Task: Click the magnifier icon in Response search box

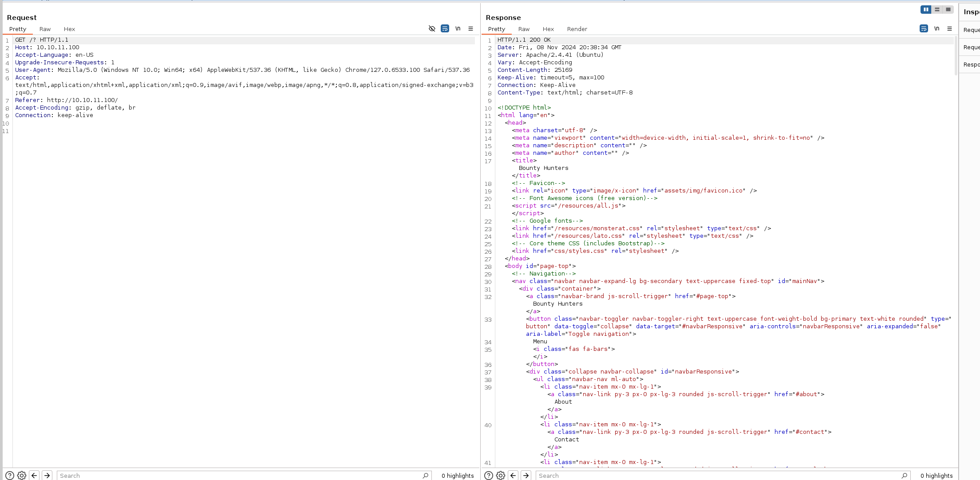Action: click(904, 475)
